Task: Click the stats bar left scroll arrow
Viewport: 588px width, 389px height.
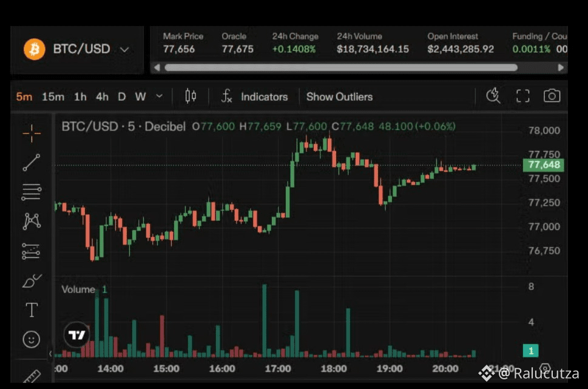Action: [x=157, y=67]
